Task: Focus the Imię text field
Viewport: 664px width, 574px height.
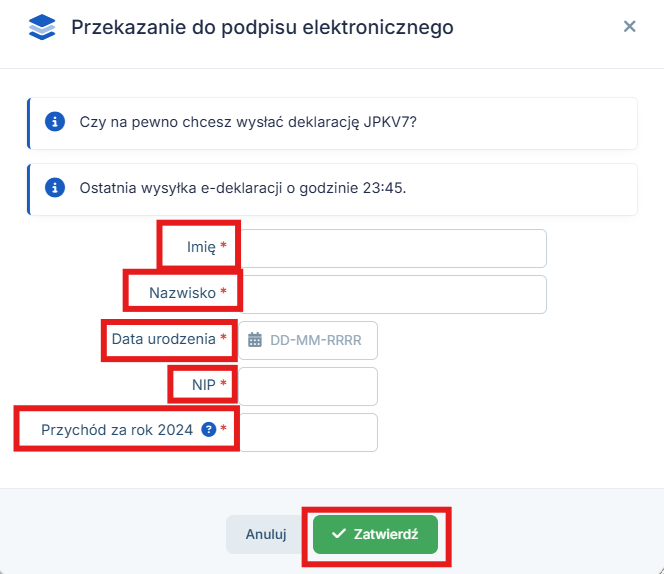Action: coord(394,248)
